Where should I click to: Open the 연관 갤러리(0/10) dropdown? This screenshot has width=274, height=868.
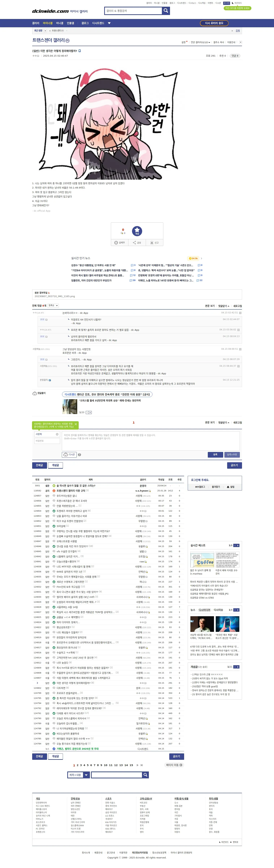[x=201, y=42]
